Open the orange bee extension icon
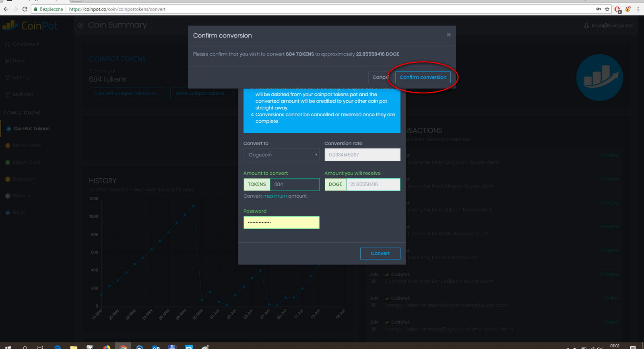The width and height of the screenshot is (644, 349). tap(628, 9)
